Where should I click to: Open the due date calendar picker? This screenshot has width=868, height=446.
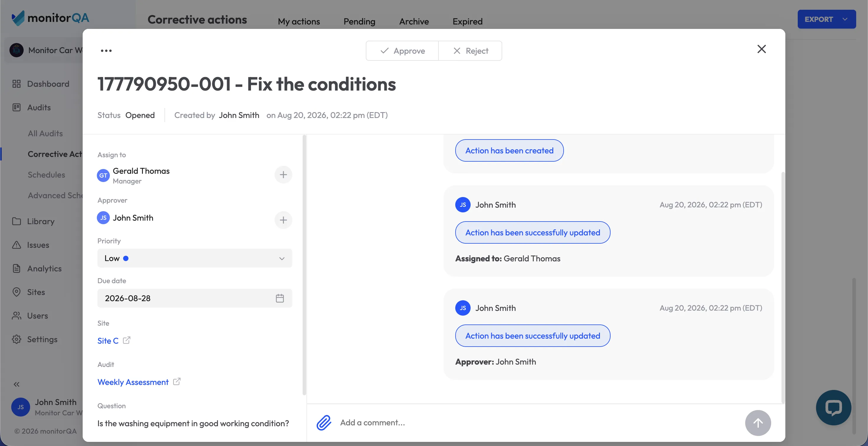[x=280, y=298]
